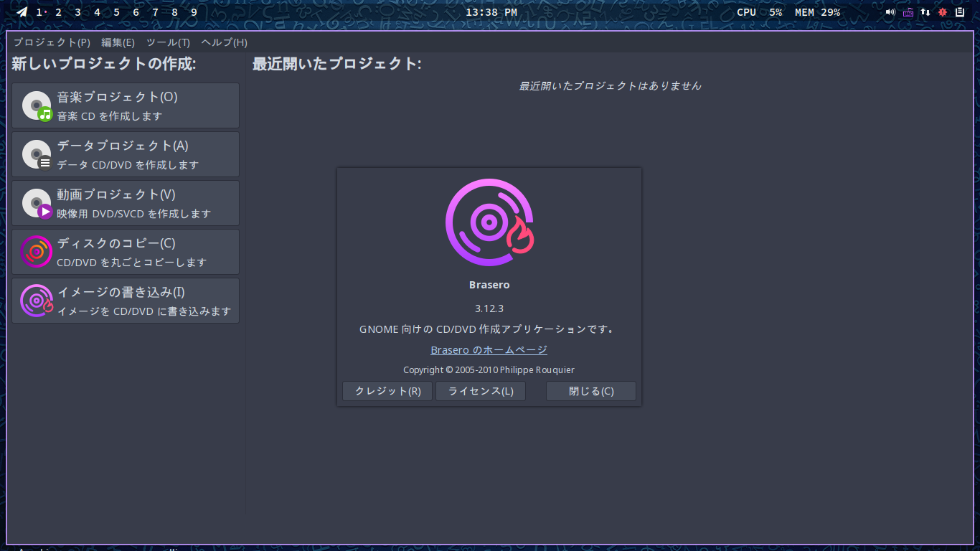Click the Brasero logo in About dialog
The height and width of the screenshot is (551, 980).
point(489,222)
